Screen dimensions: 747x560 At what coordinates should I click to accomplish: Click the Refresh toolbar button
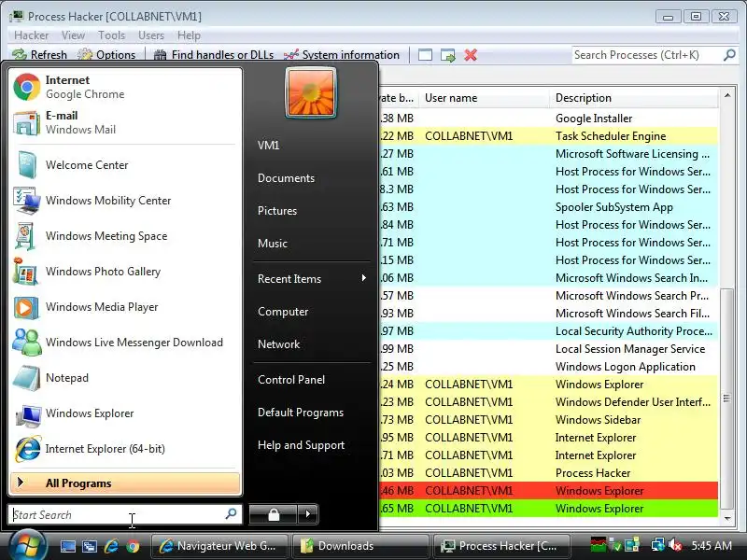[39, 55]
